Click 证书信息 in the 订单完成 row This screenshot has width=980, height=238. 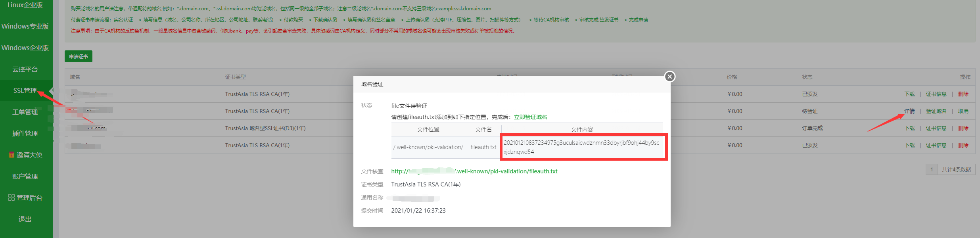936,128
